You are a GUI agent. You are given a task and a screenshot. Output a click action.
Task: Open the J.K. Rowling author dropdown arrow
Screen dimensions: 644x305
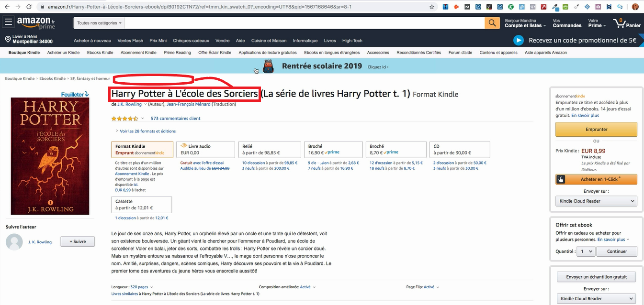[145, 104]
